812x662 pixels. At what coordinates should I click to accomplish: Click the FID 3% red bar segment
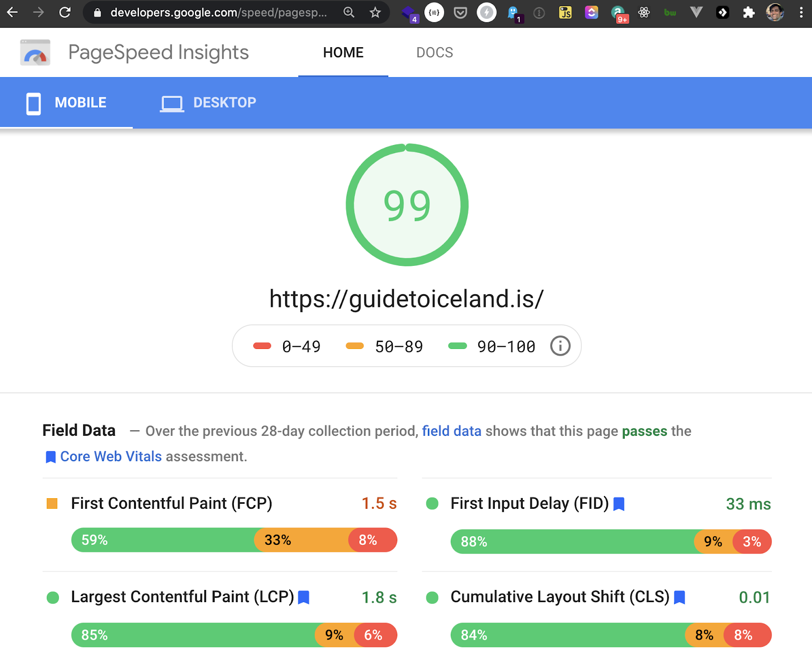click(x=752, y=542)
